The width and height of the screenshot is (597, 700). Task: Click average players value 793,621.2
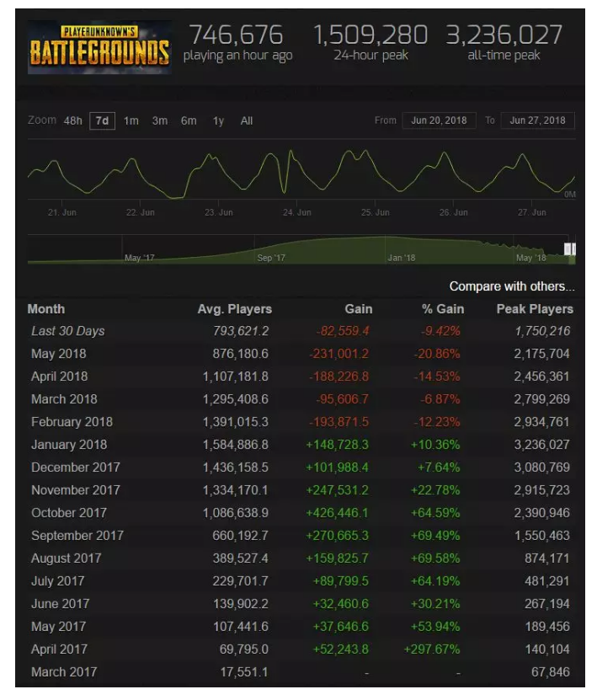(x=241, y=331)
